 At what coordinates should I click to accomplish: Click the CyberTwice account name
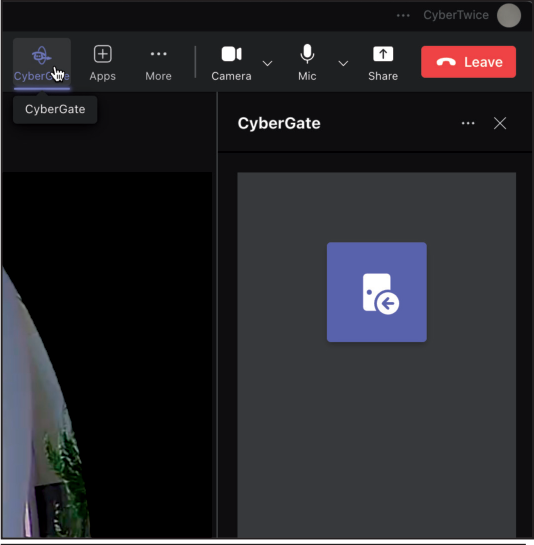[456, 15]
